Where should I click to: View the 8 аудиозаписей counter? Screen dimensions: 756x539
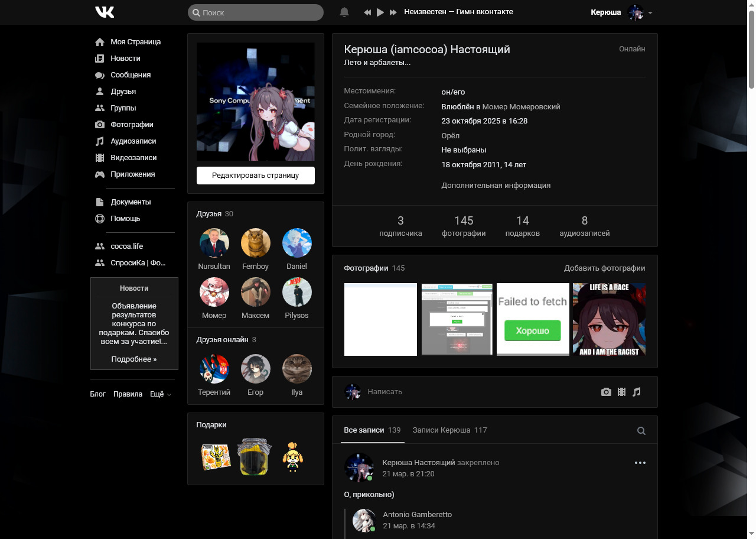585,226
